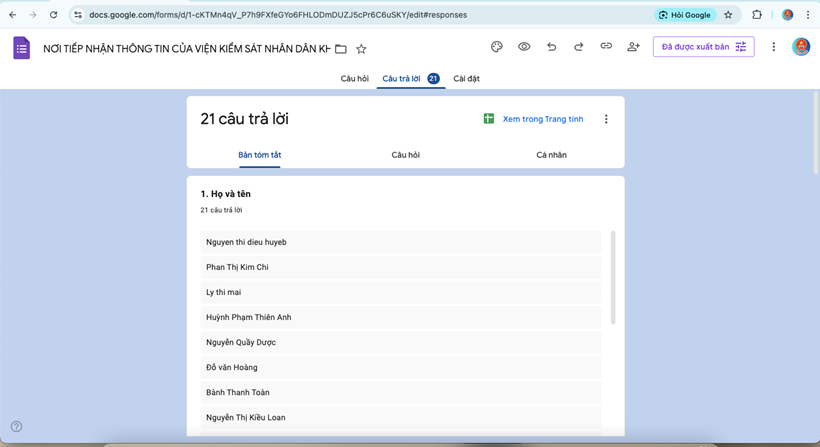Preview the form with eye icon
Viewport: 820px width, 447px height.
click(524, 47)
